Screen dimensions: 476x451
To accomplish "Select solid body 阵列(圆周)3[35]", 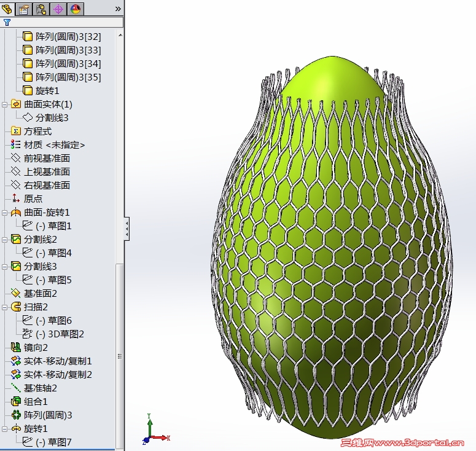I will 68,77.
